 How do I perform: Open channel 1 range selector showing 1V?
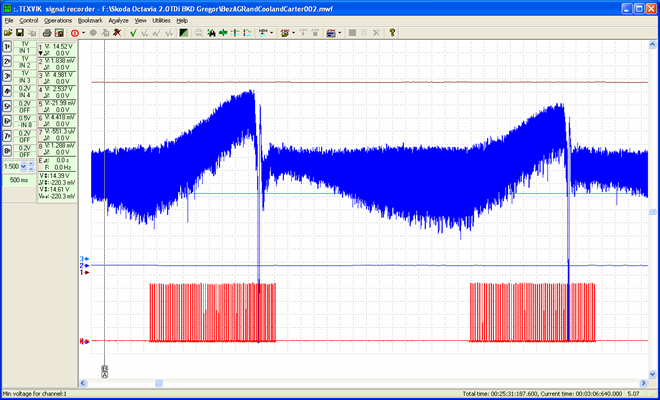(x=25, y=44)
